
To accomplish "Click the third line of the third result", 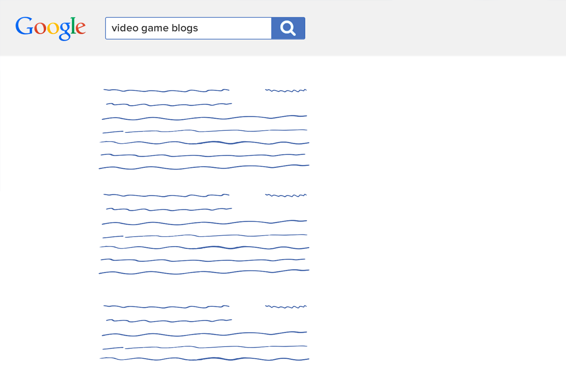I will 204,334.
